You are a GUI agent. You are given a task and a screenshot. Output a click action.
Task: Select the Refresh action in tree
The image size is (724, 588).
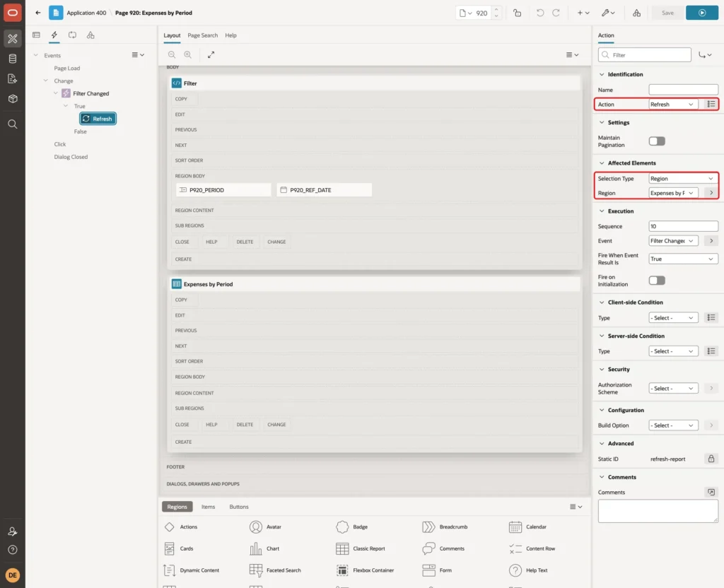click(98, 119)
